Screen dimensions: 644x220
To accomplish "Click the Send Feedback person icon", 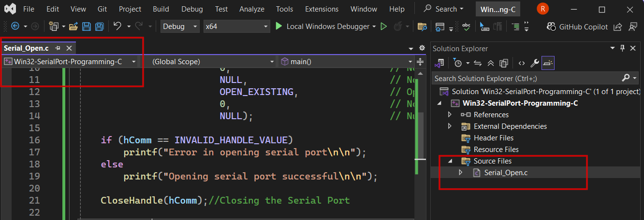I will tap(632, 27).
